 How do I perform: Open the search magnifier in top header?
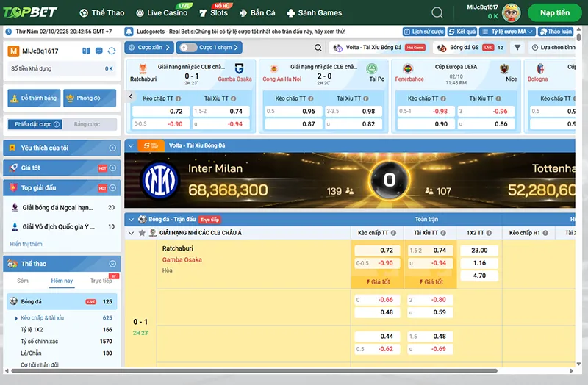pyautogui.click(x=437, y=12)
